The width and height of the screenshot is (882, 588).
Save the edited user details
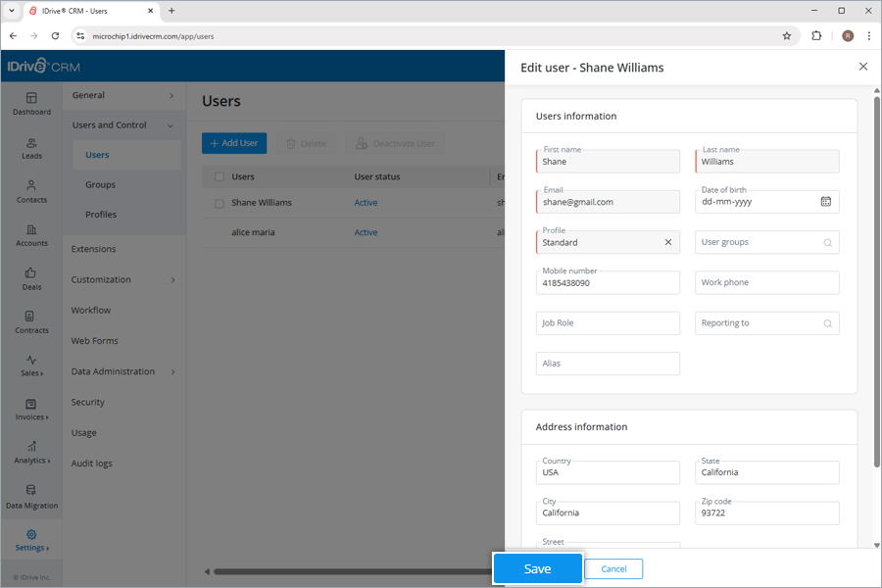tap(537, 568)
